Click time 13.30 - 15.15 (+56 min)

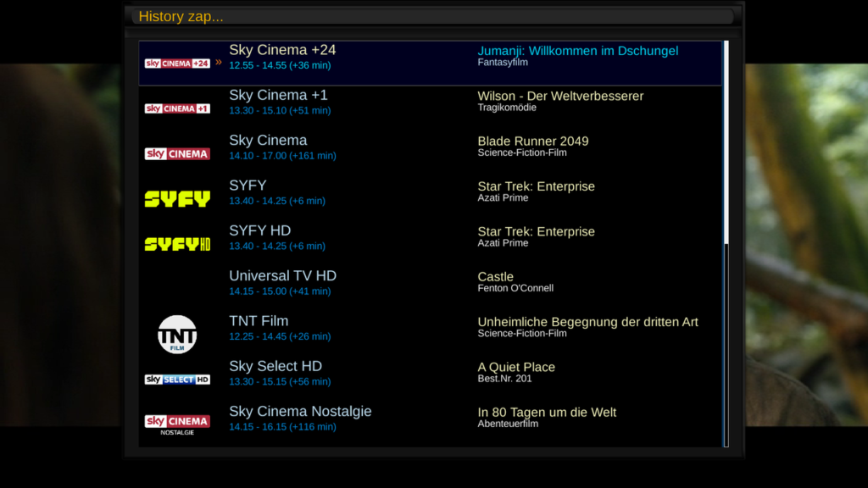click(x=280, y=382)
